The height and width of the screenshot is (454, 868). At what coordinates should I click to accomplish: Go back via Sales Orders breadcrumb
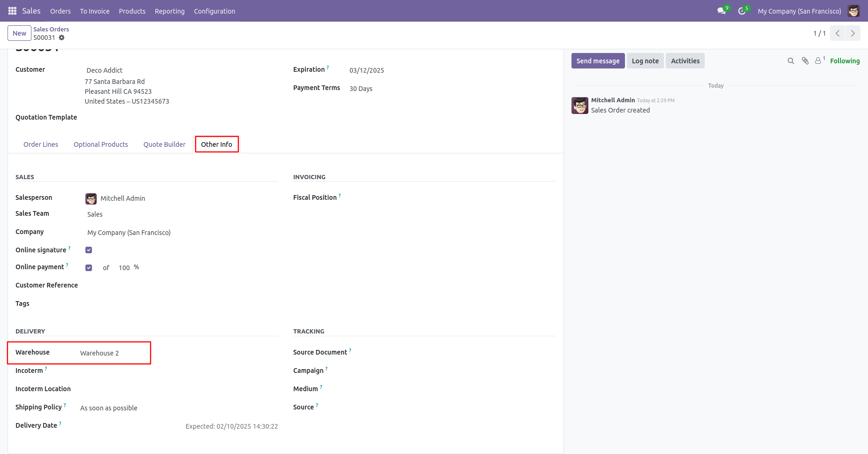(51, 29)
